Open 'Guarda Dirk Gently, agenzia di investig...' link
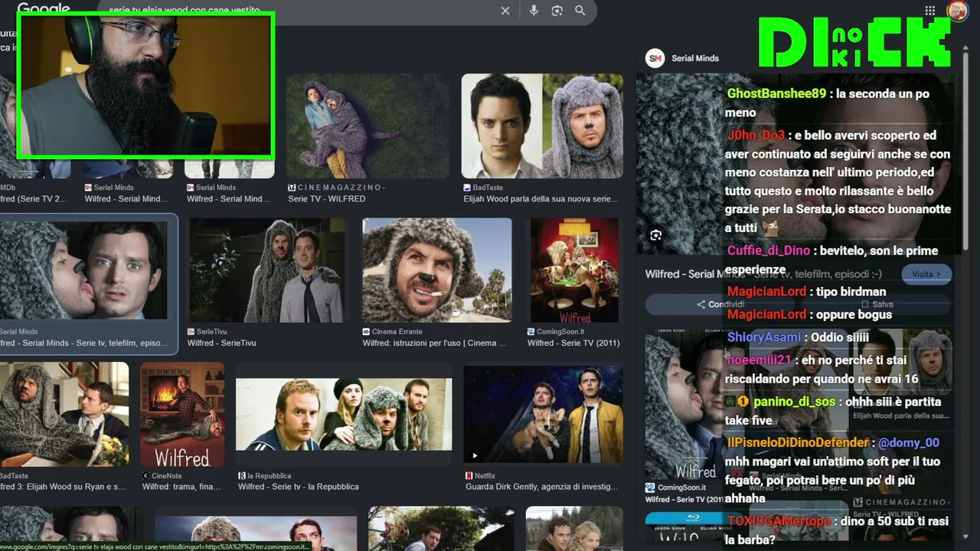Viewport: 980px width, 551px height. tap(541, 487)
